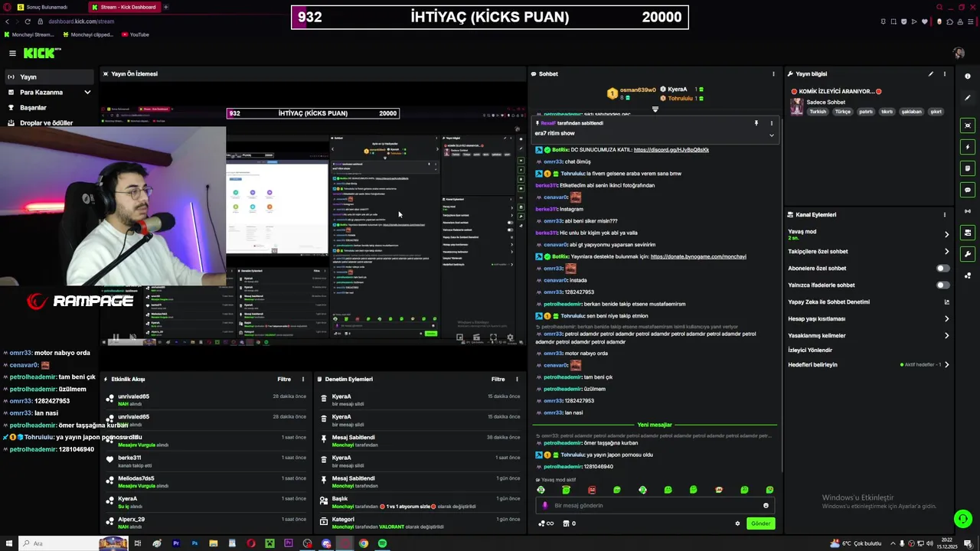The height and width of the screenshot is (551, 980).
Task: Open three-dot menu of the pinned message
Action: pyautogui.click(x=771, y=123)
